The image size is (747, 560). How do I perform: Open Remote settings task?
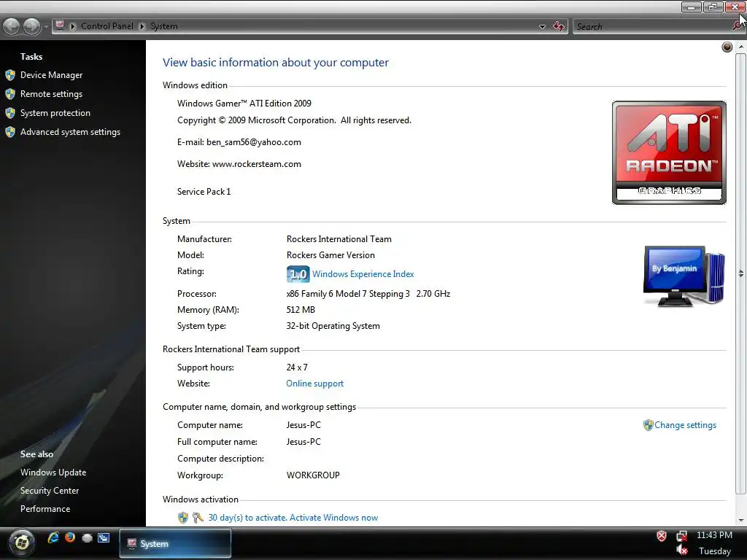(x=51, y=94)
